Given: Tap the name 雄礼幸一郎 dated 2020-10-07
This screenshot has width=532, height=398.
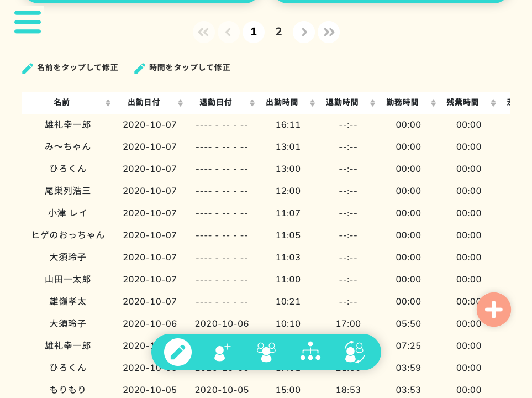Looking at the screenshot, I should (x=68, y=125).
